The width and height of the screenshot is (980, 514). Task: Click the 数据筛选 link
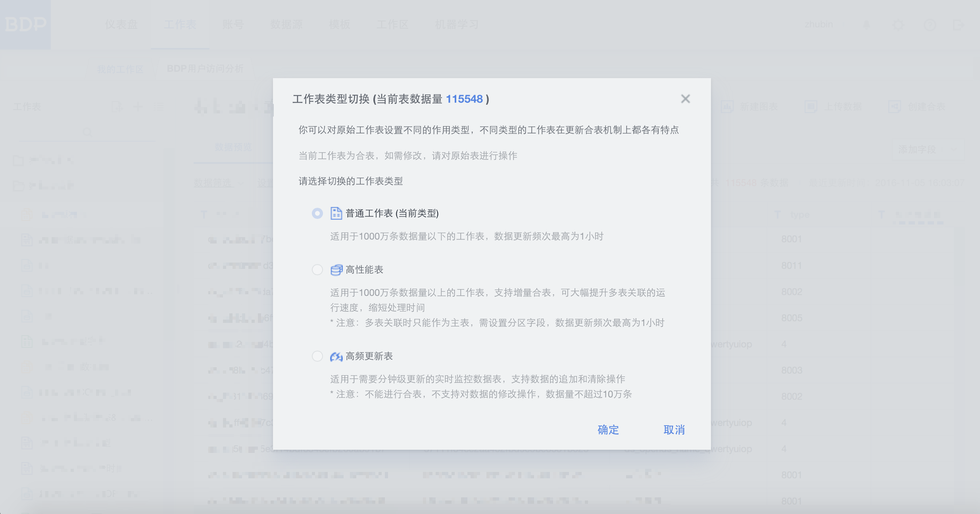click(213, 183)
